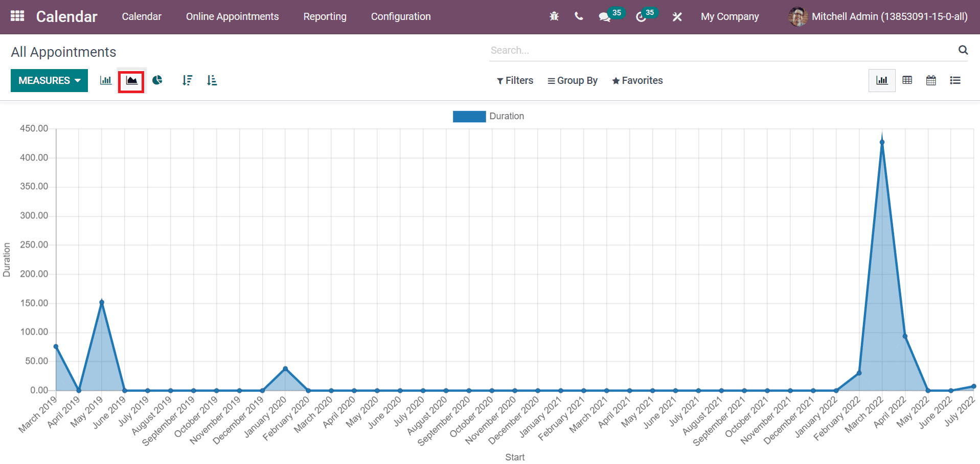Click the Duration legend label
Viewport: 980px width, 464px height.
coord(507,116)
